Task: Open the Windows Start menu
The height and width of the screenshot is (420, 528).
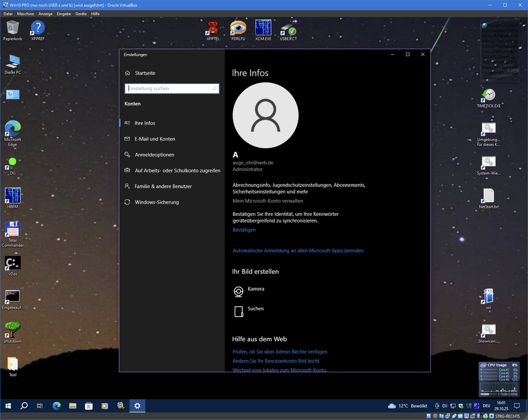Action: click(8, 406)
